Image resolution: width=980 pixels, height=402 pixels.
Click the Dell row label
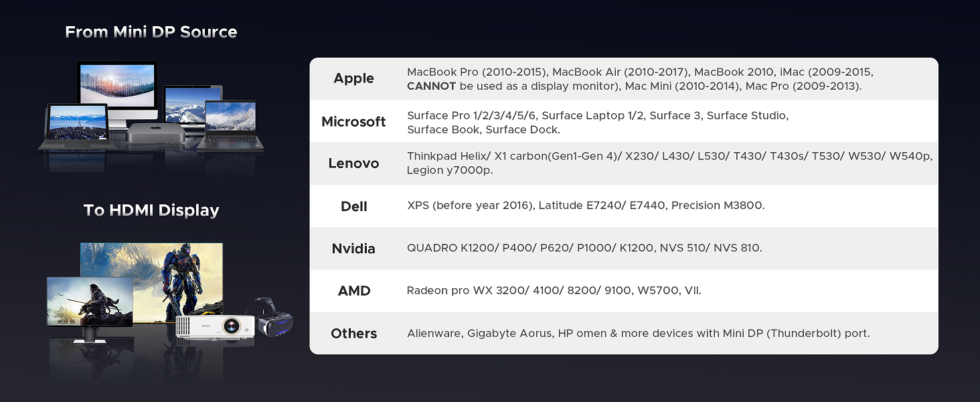[x=353, y=206]
